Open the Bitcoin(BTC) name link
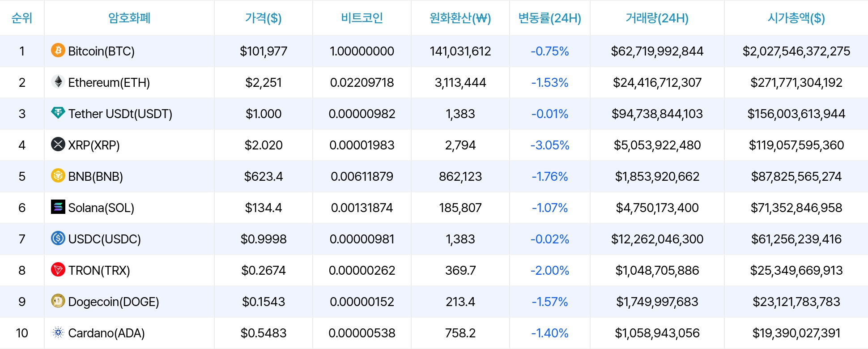The image size is (868, 349). point(102,51)
